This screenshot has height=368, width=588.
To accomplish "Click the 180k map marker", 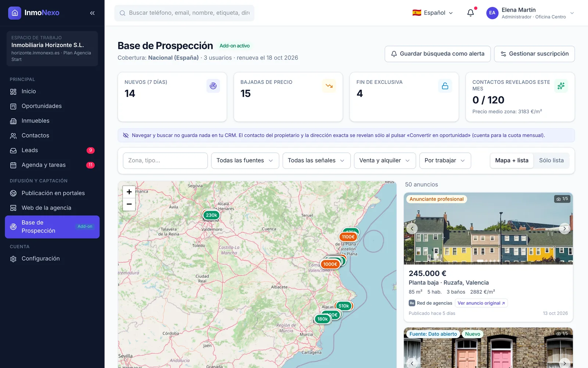I will point(323,319).
